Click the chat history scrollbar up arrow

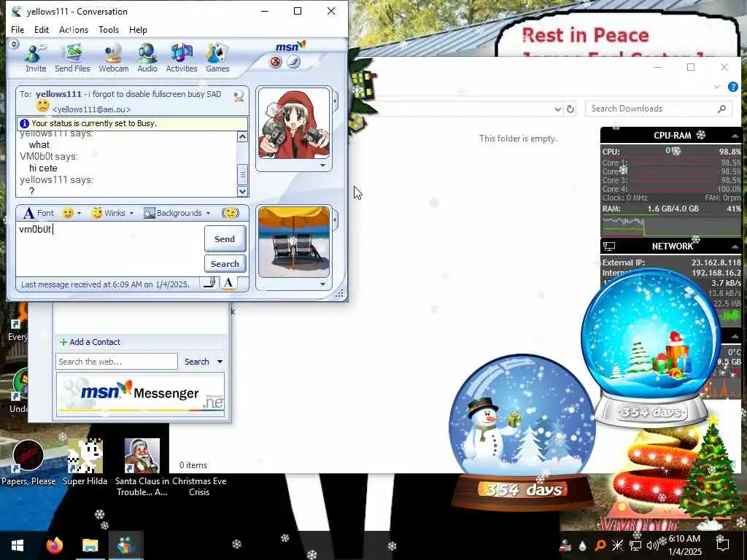(242, 137)
